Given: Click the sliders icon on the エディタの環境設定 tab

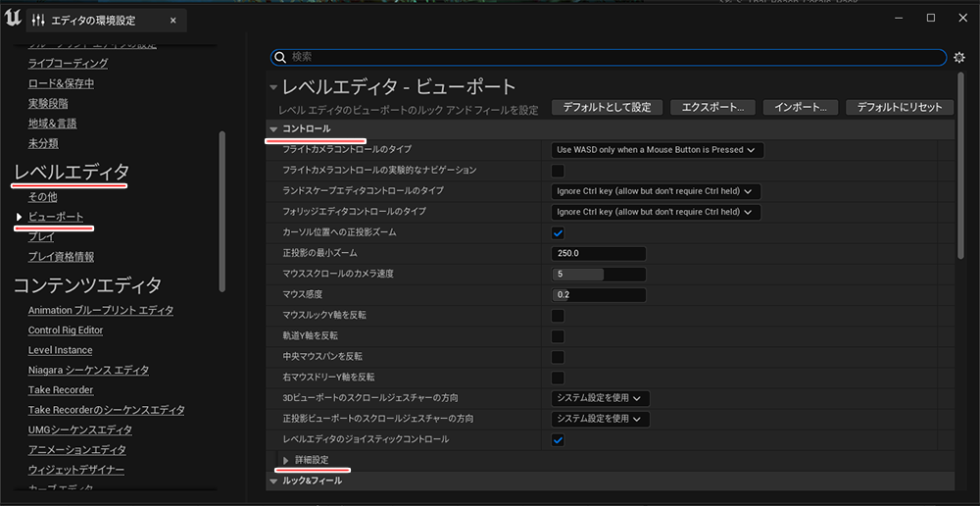Looking at the screenshot, I should 38,21.
